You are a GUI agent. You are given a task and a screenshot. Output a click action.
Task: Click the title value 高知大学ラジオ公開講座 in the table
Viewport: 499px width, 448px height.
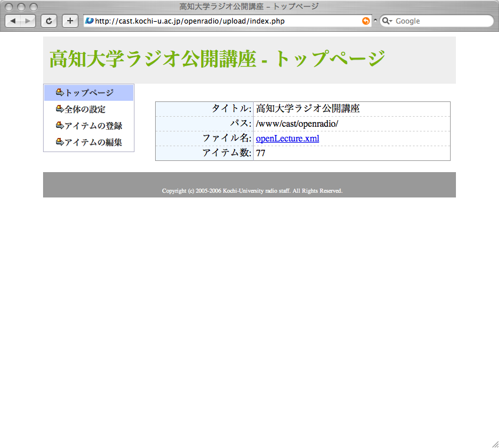click(308, 108)
